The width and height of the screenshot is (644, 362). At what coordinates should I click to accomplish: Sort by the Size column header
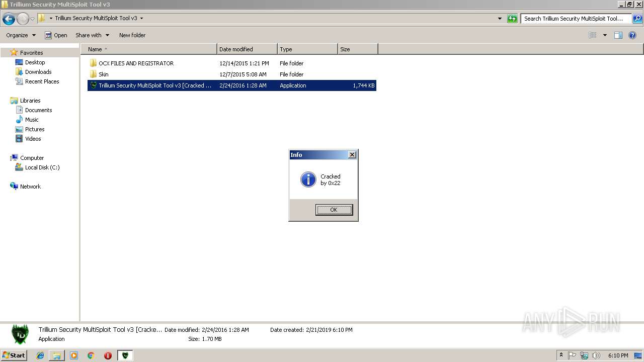point(358,49)
